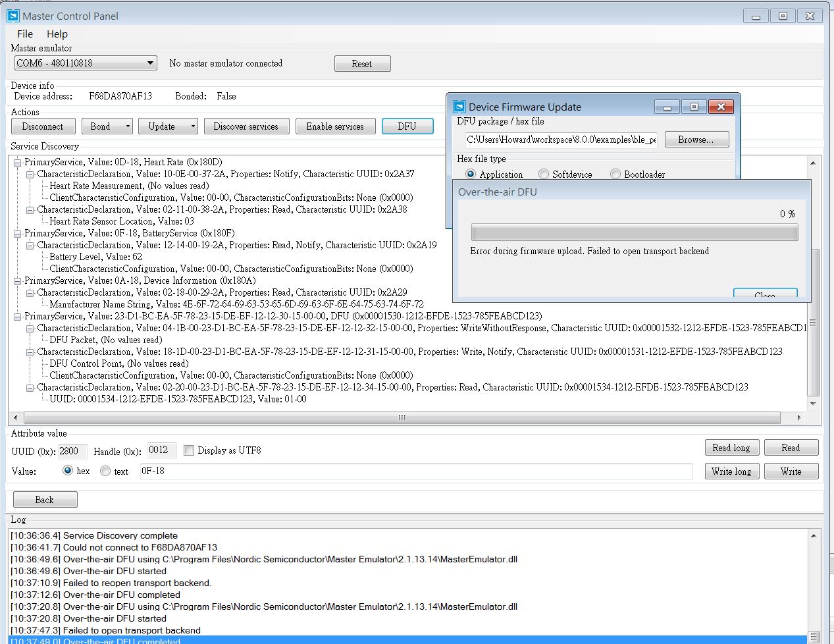Collapse the 0x2A19 characteristic declaration
The width and height of the screenshot is (834, 644).
click(x=30, y=245)
